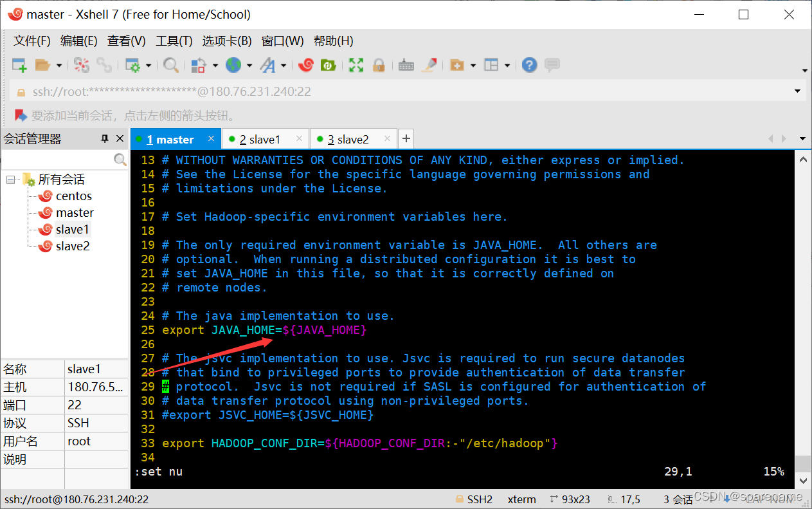The height and width of the screenshot is (509, 812).
Task: Click the highlight pen toolbar icon
Action: pos(430,65)
